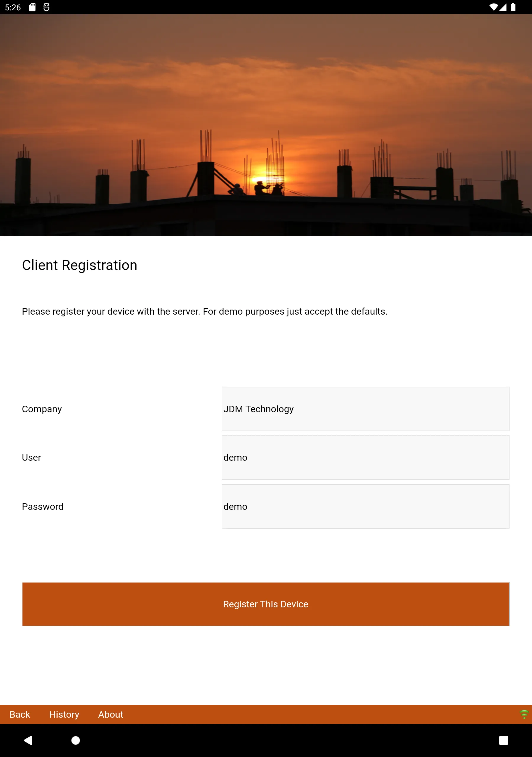Tap the Android home circle icon
The height and width of the screenshot is (757, 532).
(x=75, y=740)
